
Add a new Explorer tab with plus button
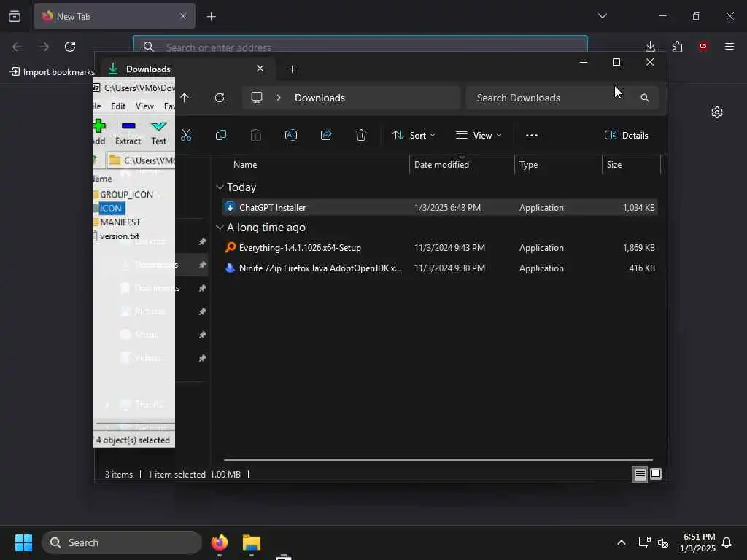(x=293, y=69)
